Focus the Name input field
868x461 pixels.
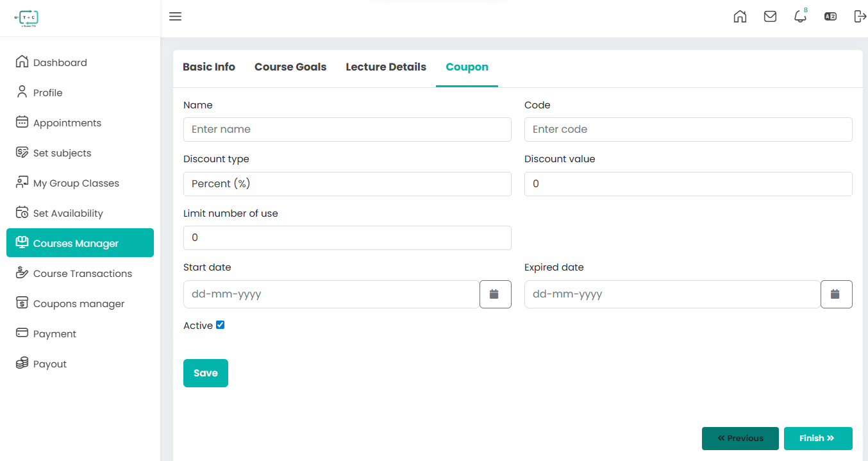[347, 130]
